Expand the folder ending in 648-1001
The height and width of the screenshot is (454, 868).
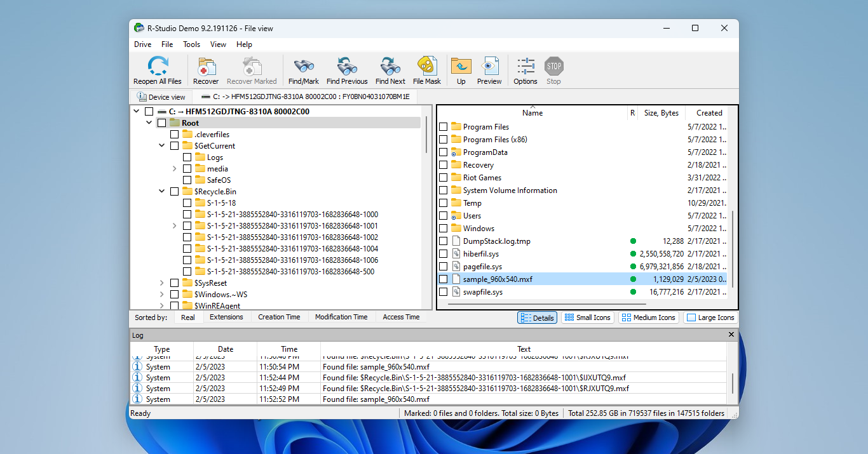(174, 226)
